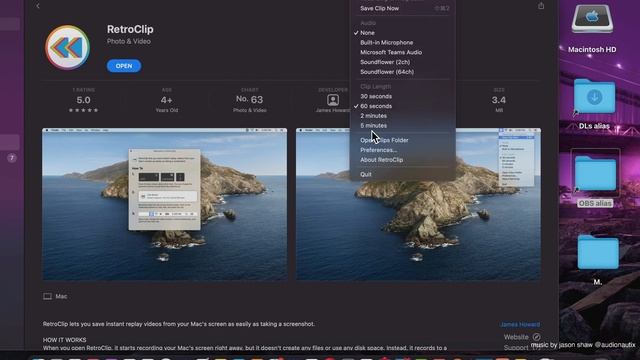The image size is (640, 360).
Task: Click the Mac platform icon
Action: coord(47,296)
